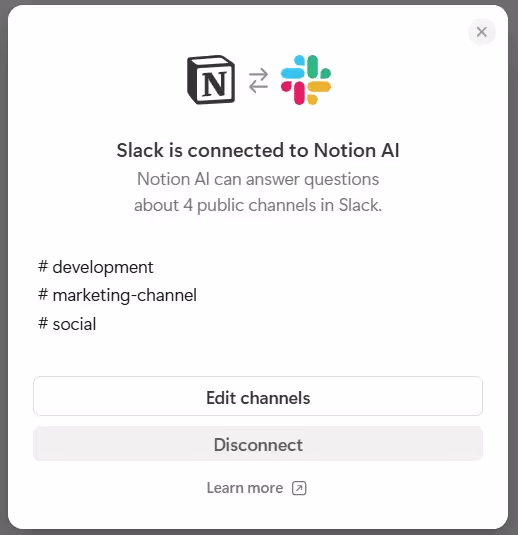Click the hash symbol beside development
Viewport: 518px width, 535px height.
43,266
